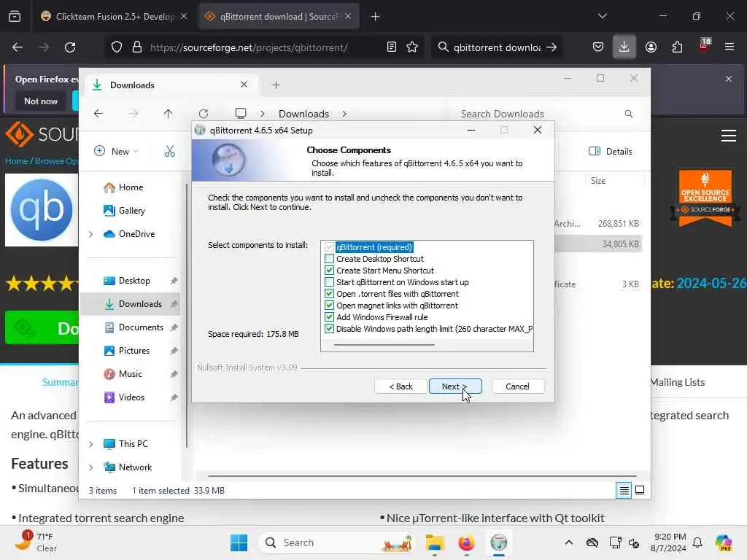Expand the Firefox list all tabs chevron
The width and height of the screenshot is (747, 560).
point(602,17)
